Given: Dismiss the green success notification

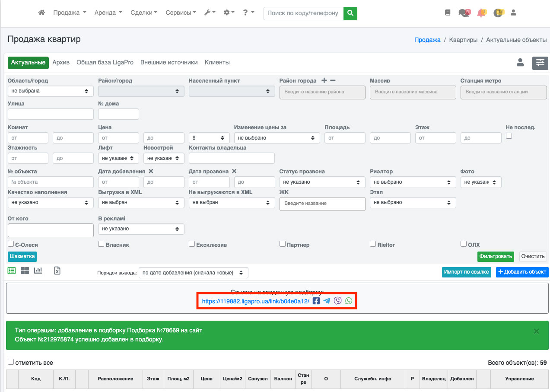Looking at the screenshot, I should coord(537,331).
